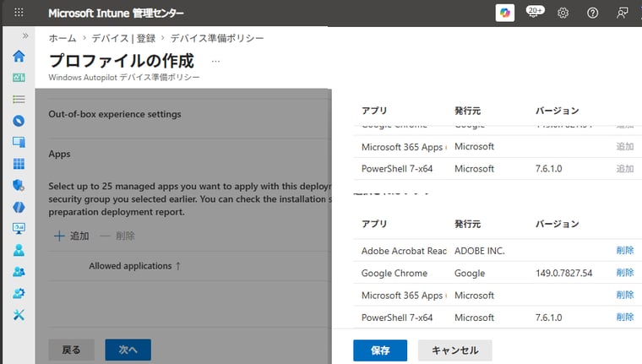The height and width of the screenshot is (364, 642).
Task: Select ADOBE INC. publisher cell
Action: (x=480, y=251)
